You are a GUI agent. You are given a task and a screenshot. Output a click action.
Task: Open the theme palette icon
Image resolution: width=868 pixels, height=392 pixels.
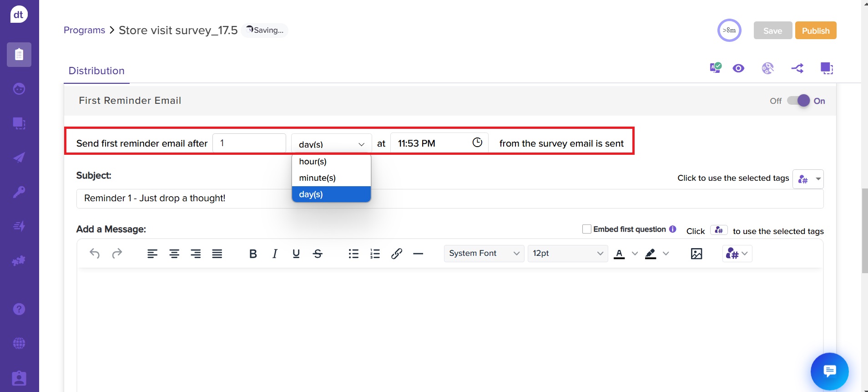click(x=767, y=68)
